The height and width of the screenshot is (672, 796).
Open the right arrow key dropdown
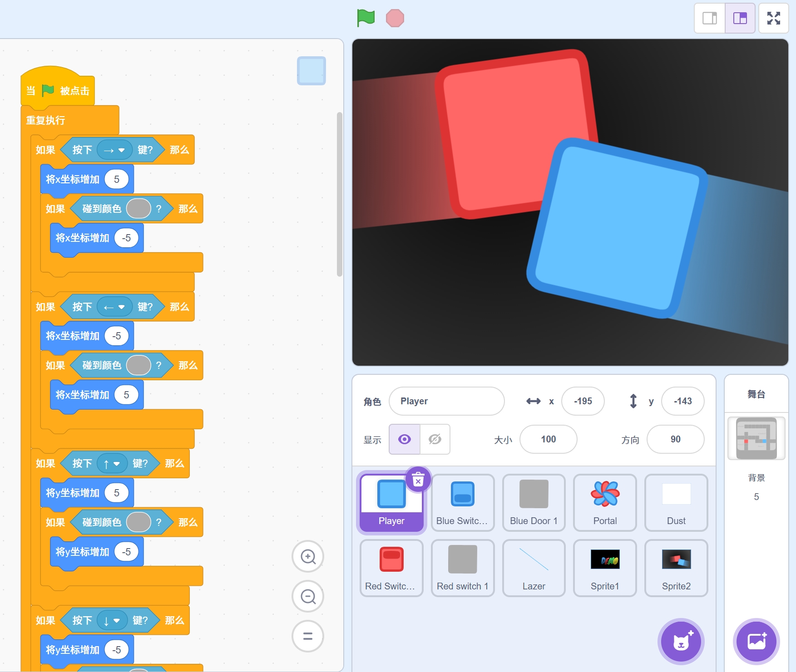tap(121, 150)
